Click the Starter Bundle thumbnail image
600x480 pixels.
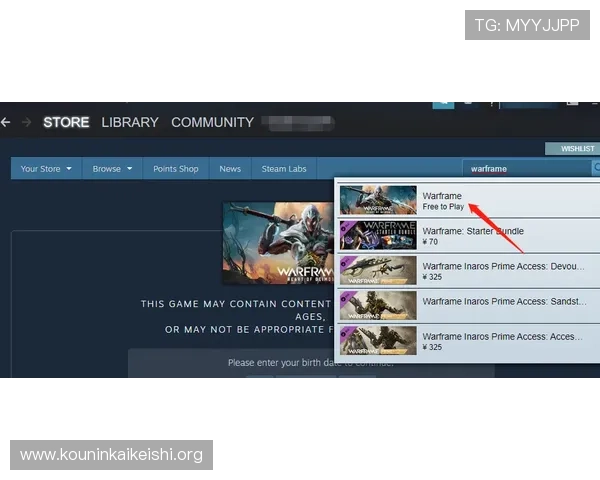pyautogui.click(x=378, y=236)
